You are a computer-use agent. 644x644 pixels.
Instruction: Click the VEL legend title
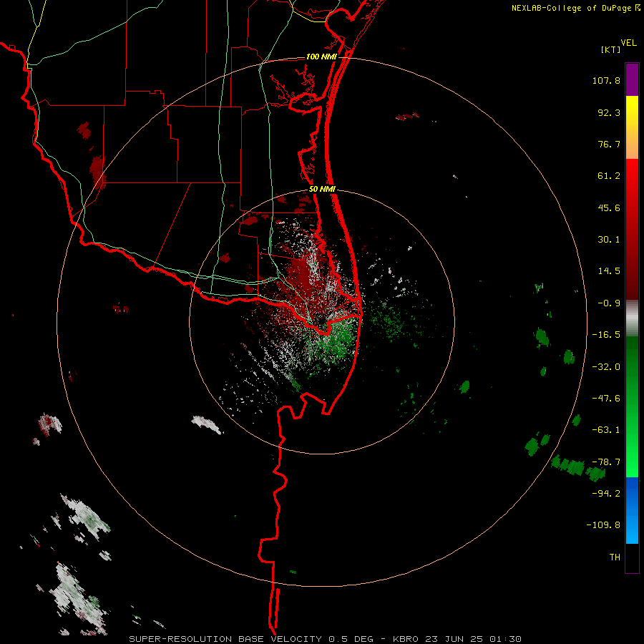pos(628,43)
